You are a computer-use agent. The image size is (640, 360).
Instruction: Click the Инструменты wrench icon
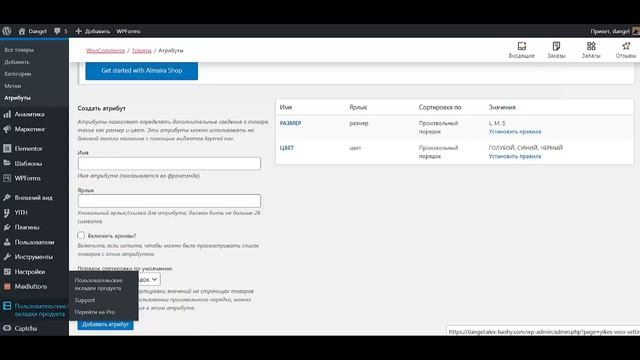(7, 257)
